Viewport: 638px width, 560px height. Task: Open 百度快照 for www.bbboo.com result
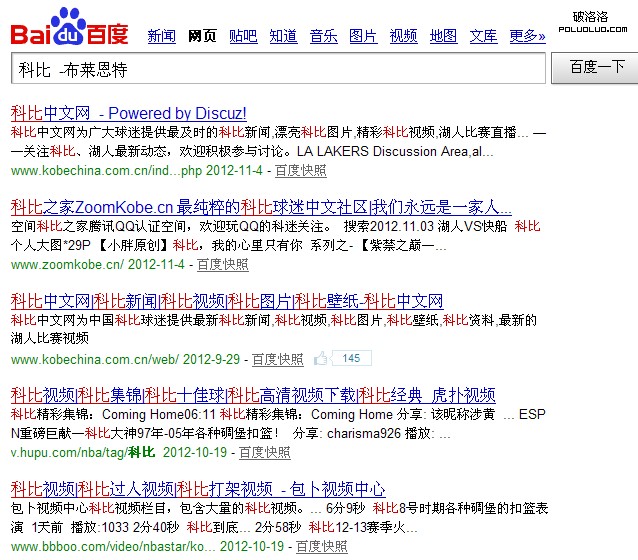tap(321, 547)
